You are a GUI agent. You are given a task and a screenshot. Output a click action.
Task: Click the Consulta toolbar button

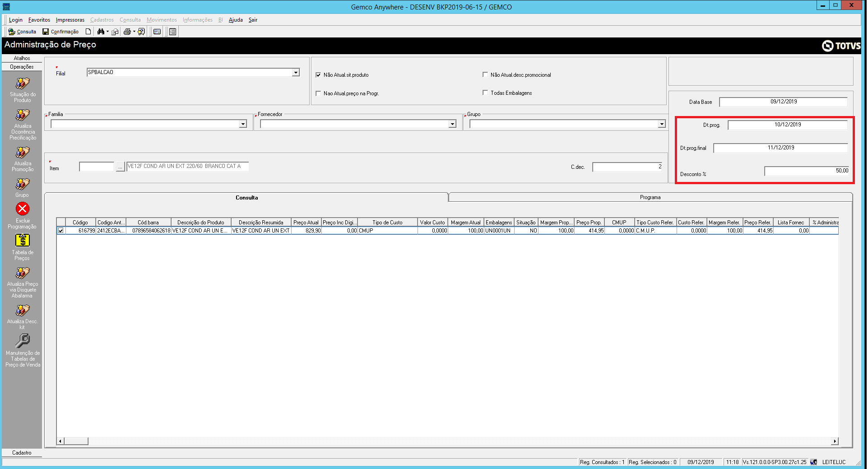[22, 32]
